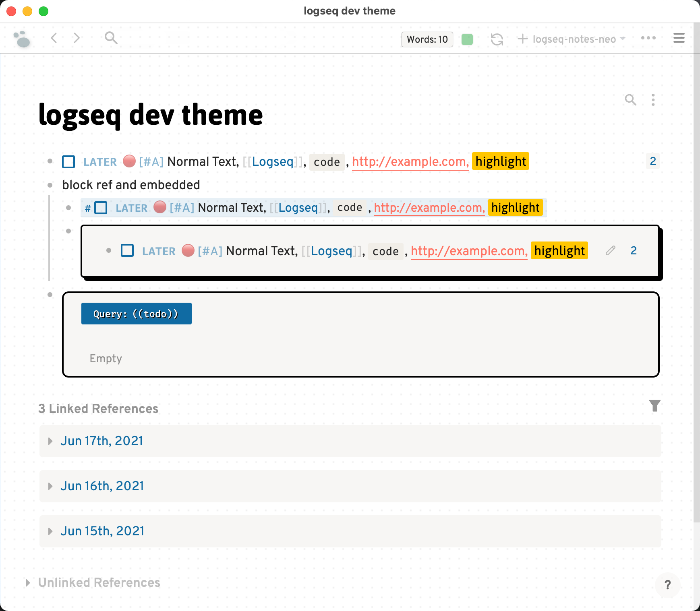Open example.com link inside block reference
This screenshot has width=700, height=611.
pos(429,208)
